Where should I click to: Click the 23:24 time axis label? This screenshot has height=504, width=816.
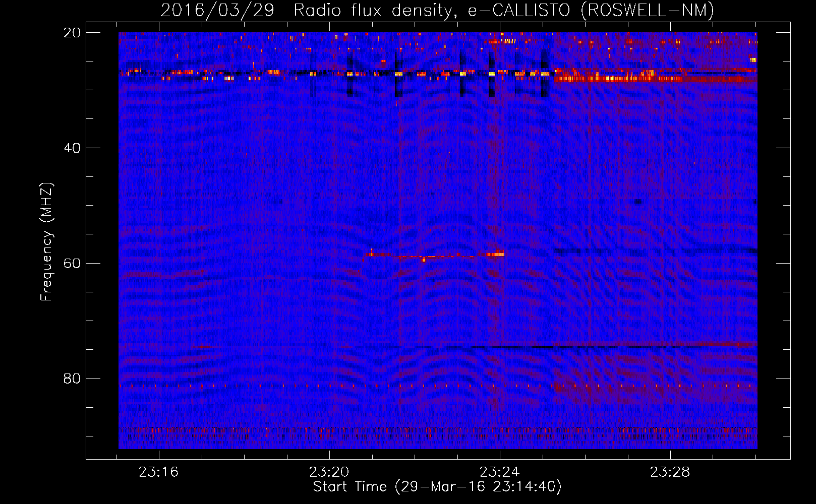click(x=500, y=472)
